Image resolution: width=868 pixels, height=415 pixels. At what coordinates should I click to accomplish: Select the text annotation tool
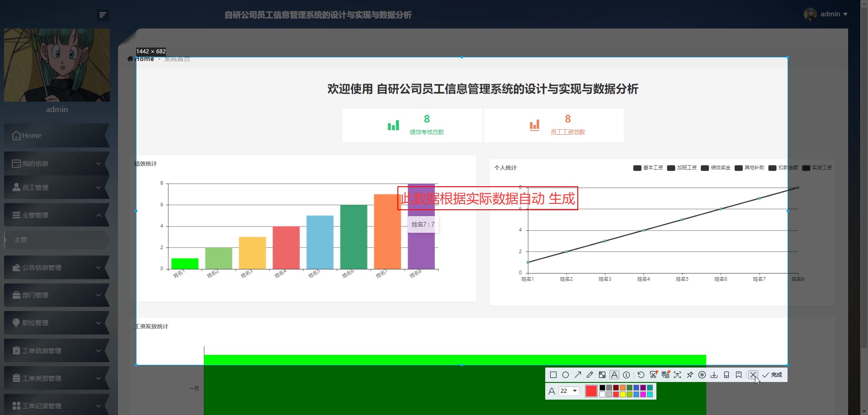[614, 375]
